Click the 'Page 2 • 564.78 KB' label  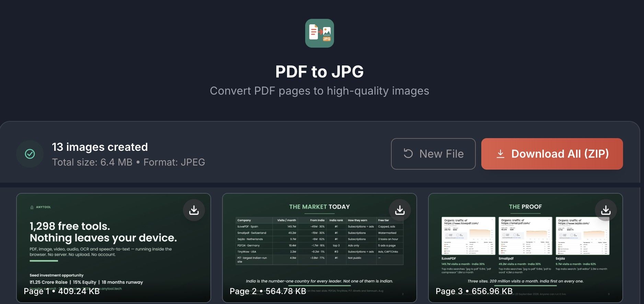coord(268,291)
